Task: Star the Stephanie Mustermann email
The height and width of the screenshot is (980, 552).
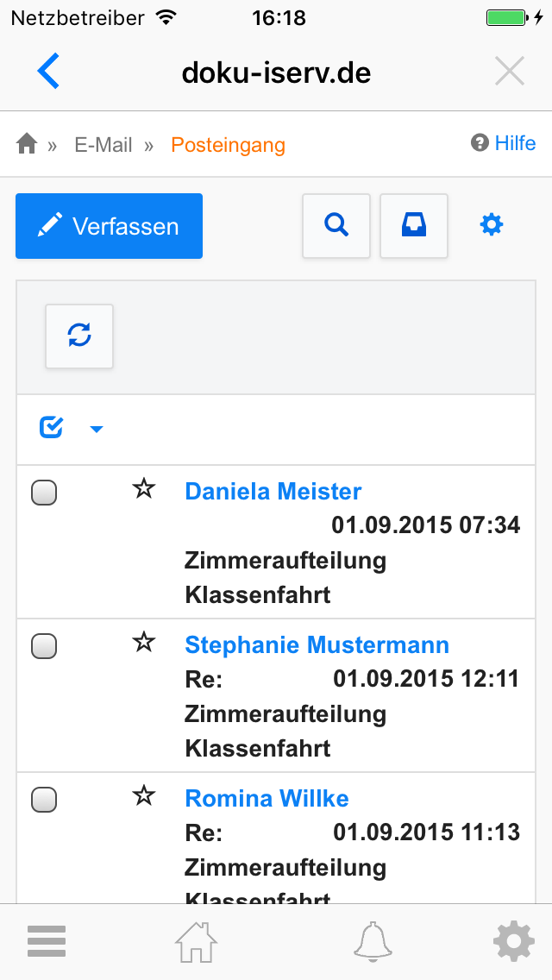Action: [143, 643]
